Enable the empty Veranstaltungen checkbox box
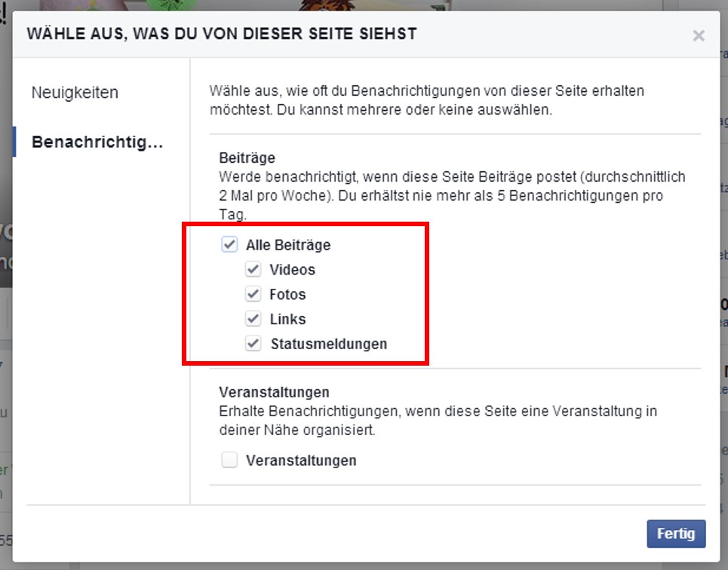 tap(229, 460)
